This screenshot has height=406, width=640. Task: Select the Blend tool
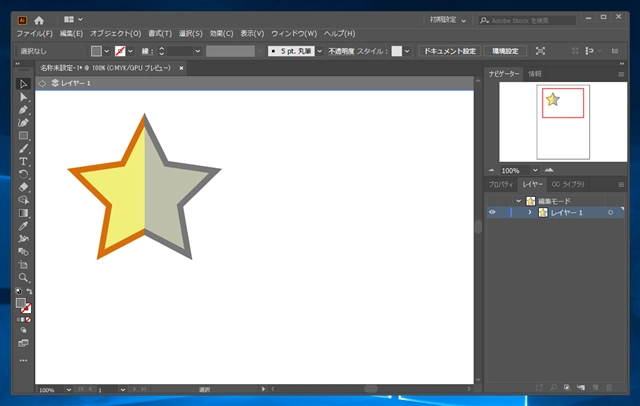23,252
